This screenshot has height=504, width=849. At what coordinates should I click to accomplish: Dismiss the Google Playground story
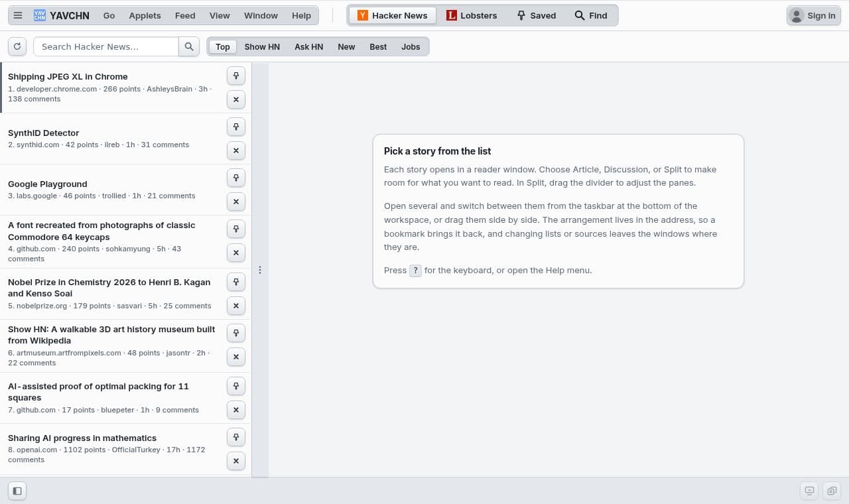(x=236, y=202)
